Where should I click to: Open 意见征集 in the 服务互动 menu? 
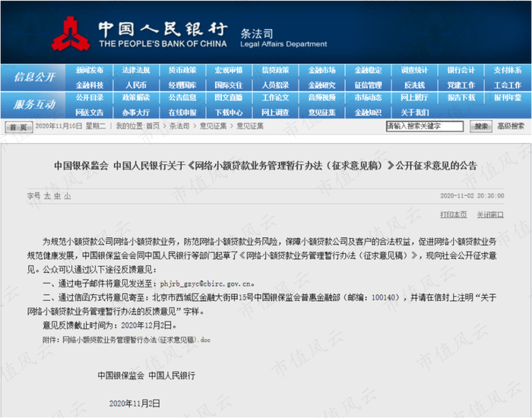321,112
